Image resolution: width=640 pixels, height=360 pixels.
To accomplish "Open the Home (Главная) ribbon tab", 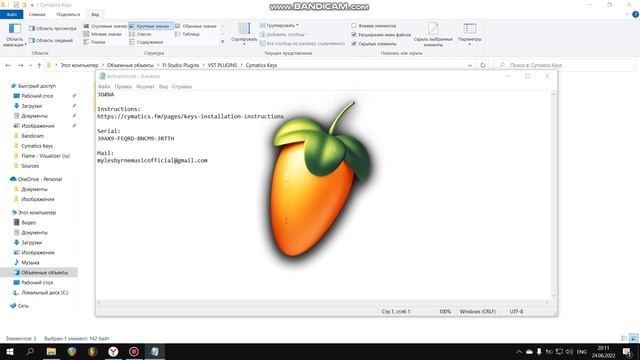I will point(37,14).
